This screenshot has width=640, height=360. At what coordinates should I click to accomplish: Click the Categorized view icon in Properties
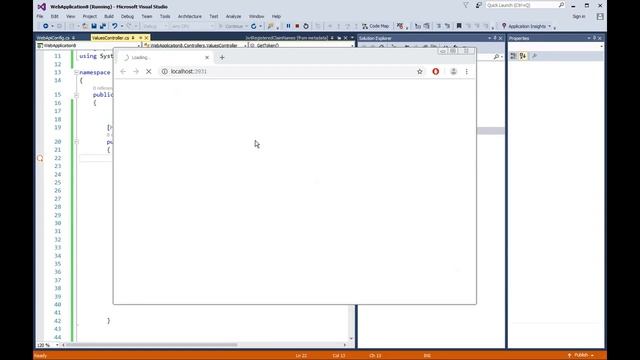click(x=513, y=56)
